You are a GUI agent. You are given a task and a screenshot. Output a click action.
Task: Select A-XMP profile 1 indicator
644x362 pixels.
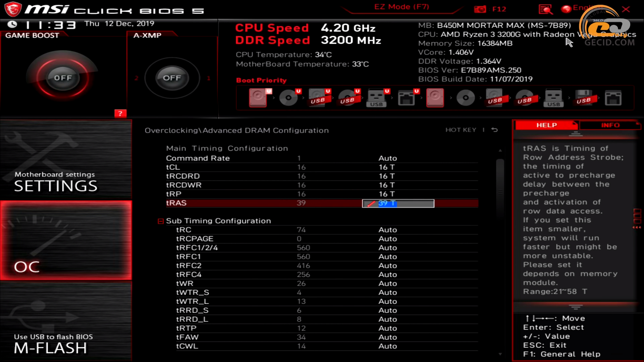coord(209,78)
